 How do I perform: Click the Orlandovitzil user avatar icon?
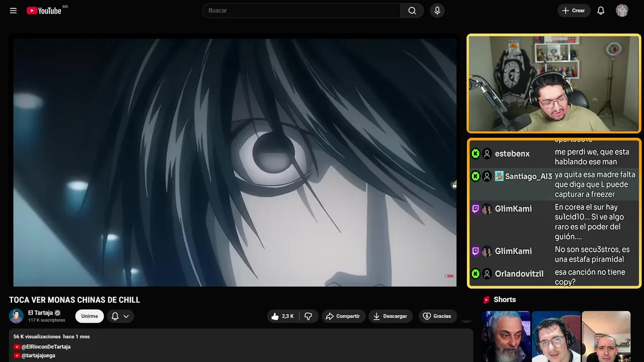click(x=487, y=274)
